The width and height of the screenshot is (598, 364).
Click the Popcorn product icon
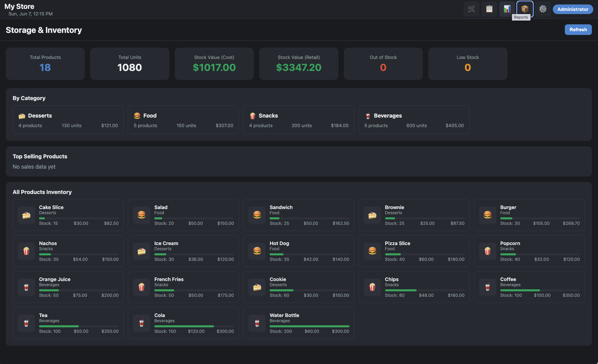488,251
